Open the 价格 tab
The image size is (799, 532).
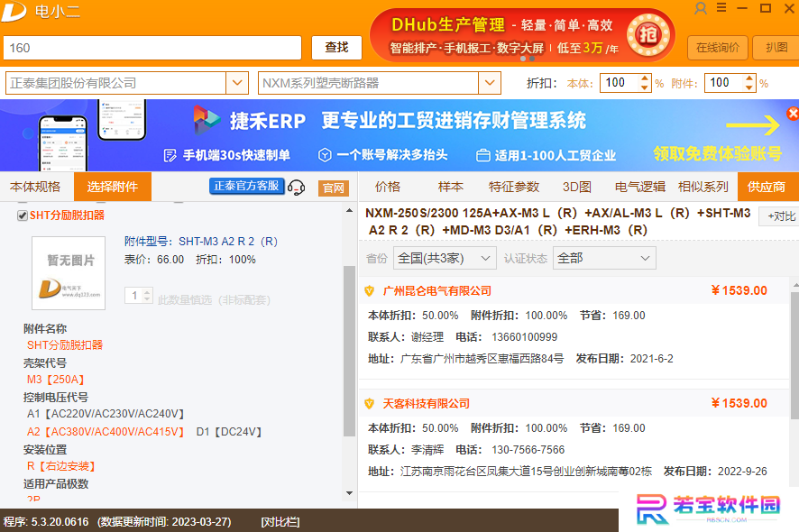(x=388, y=187)
